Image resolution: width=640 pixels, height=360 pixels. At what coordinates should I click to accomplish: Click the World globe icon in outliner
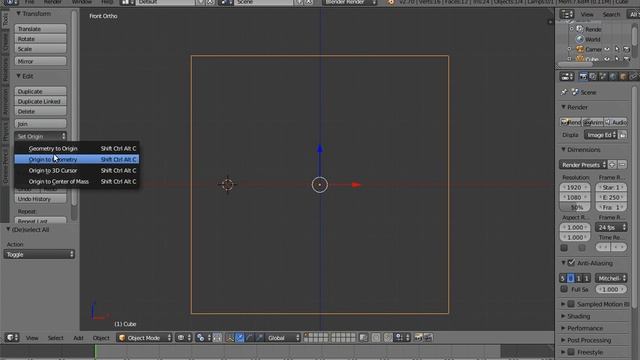580,39
